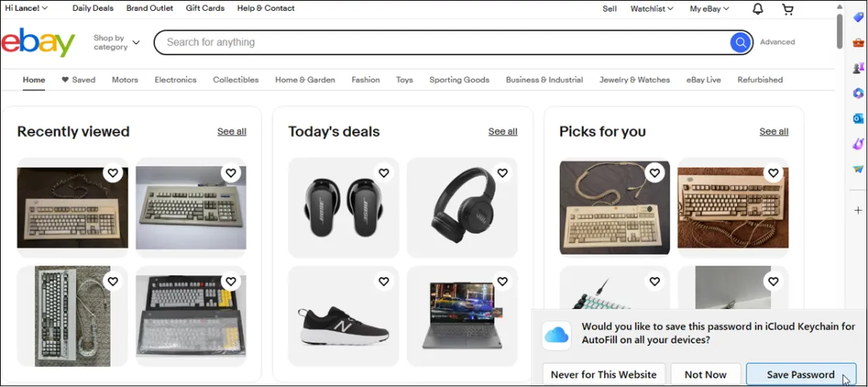Toggle heart on JBL headphones deal
868x387 pixels.
pyautogui.click(x=503, y=173)
